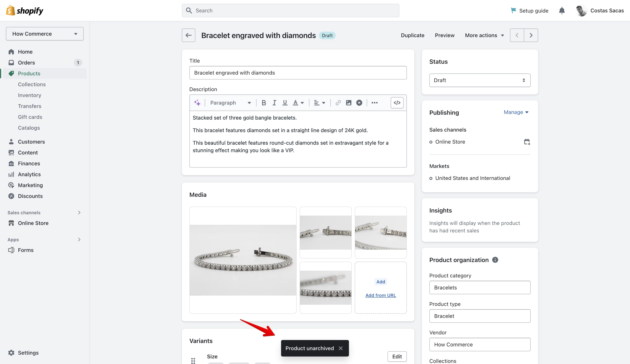Select Collections under Products
The width and height of the screenshot is (630, 364).
[32, 84]
